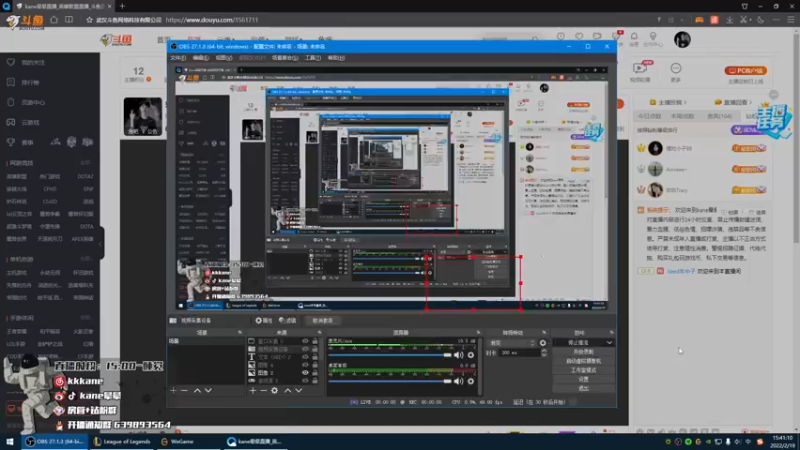800x450 pixels.
Task: Open the OBS 视图 View menu
Action: click(223, 58)
